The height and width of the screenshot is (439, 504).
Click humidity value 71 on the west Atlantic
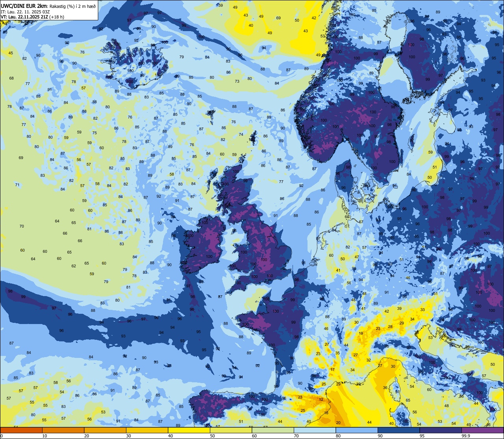click(x=17, y=185)
